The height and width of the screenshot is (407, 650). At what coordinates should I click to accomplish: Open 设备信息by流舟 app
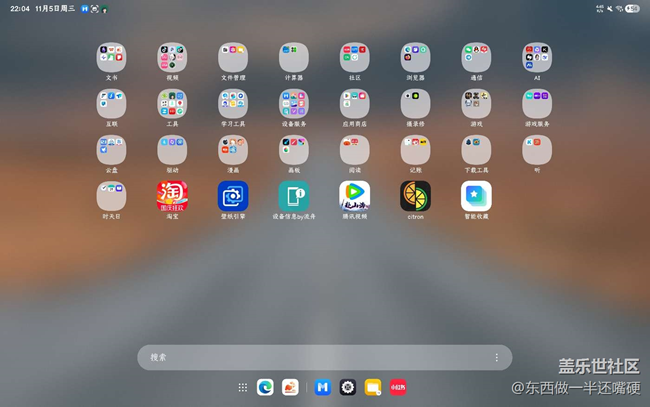(x=294, y=196)
